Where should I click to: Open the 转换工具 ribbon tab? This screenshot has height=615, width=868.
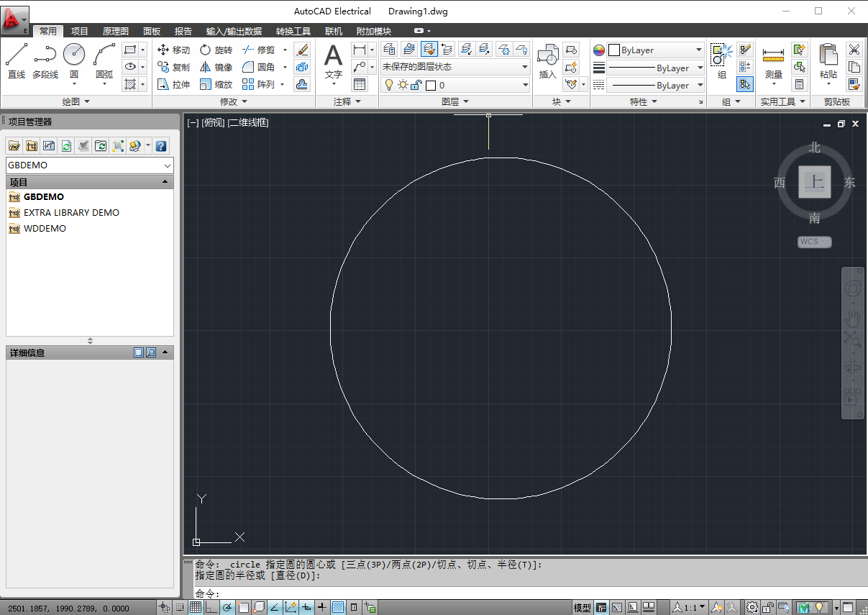point(293,31)
